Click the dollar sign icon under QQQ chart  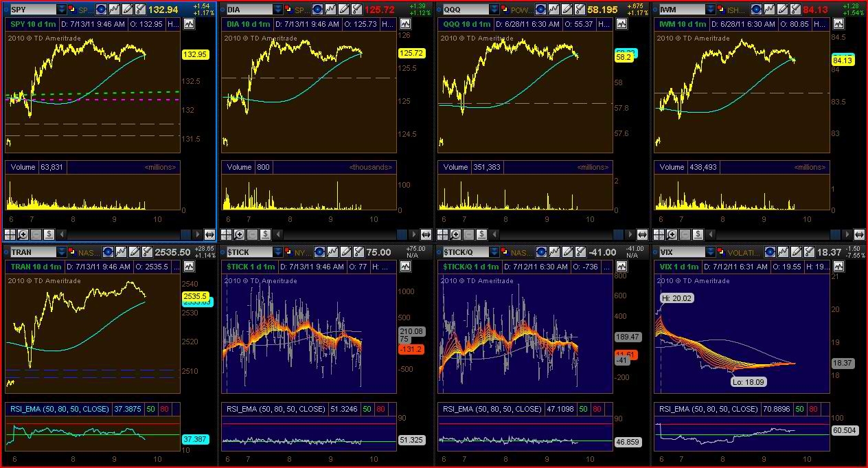tap(481, 234)
